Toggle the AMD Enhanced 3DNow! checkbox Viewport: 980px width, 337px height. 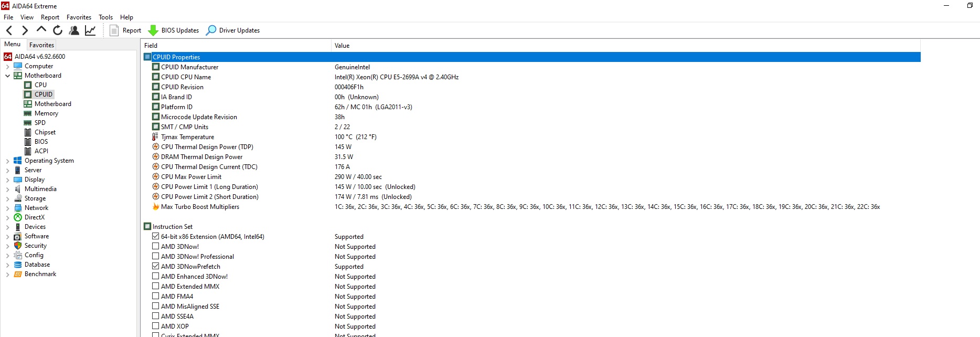tap(155, 276)
